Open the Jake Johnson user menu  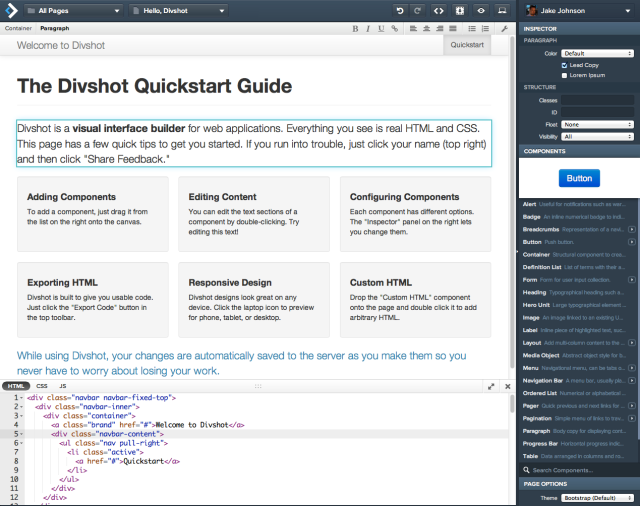[579, 11]
